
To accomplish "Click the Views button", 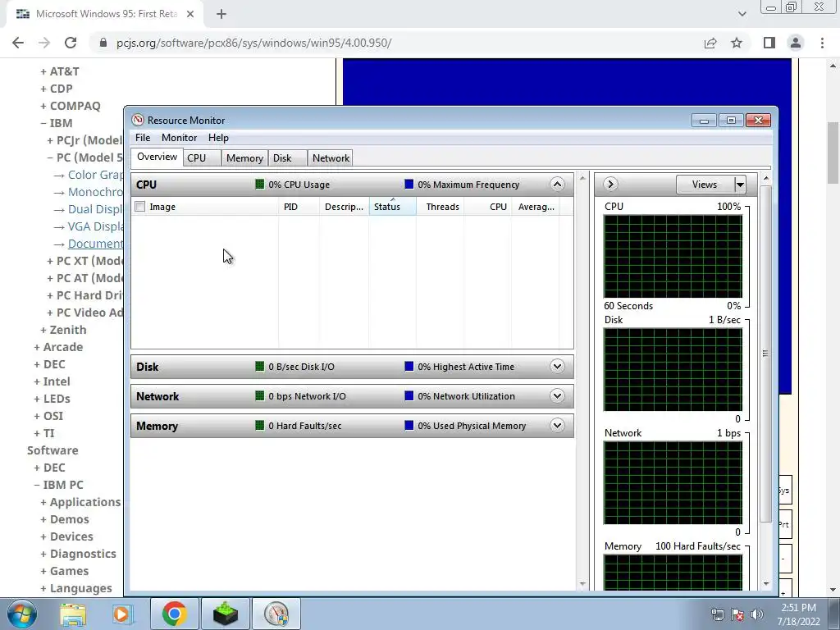I will click(x=705, y=185).
